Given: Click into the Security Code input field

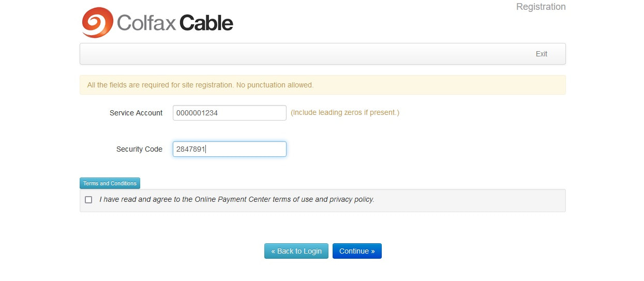Looking at the screenshot, I should tap(230, 149).
